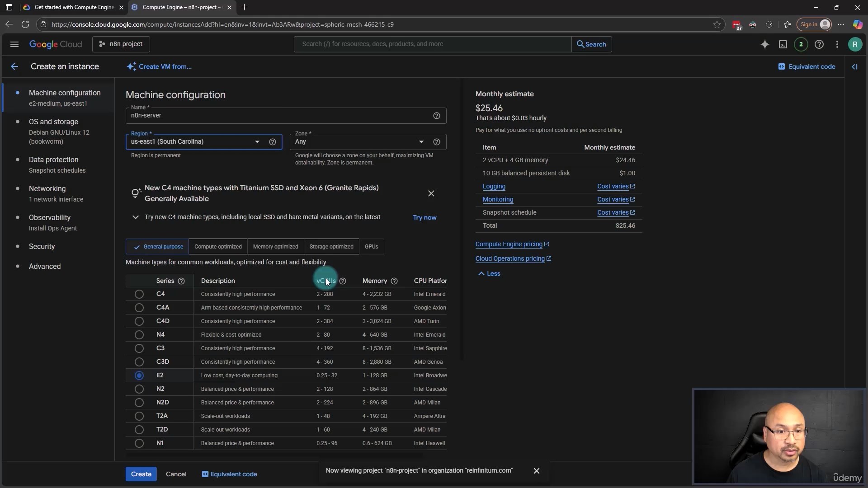
Task: Dismiss the C4 machine types banner
Action: tap(431, 193)
